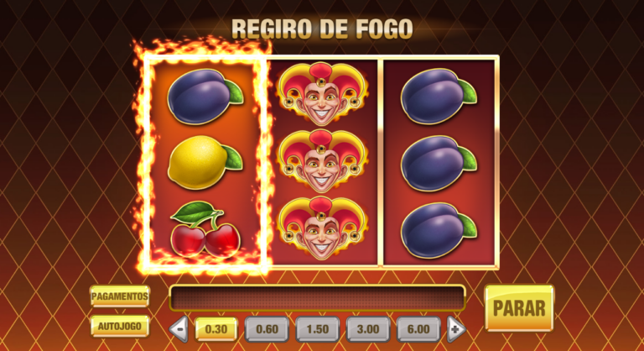Stop the reels with Parar
The image size is (644, 351).
tap(519, 308)
